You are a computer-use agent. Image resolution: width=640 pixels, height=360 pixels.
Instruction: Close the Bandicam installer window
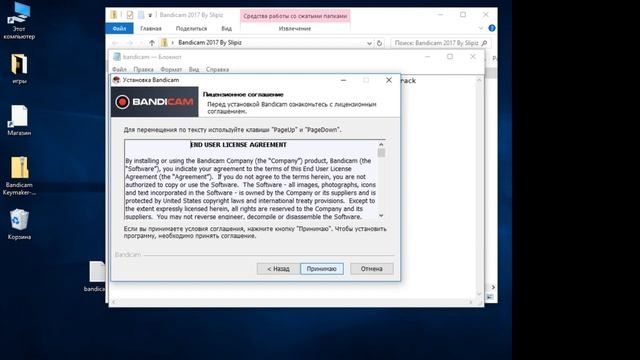[x=389, y=80]
